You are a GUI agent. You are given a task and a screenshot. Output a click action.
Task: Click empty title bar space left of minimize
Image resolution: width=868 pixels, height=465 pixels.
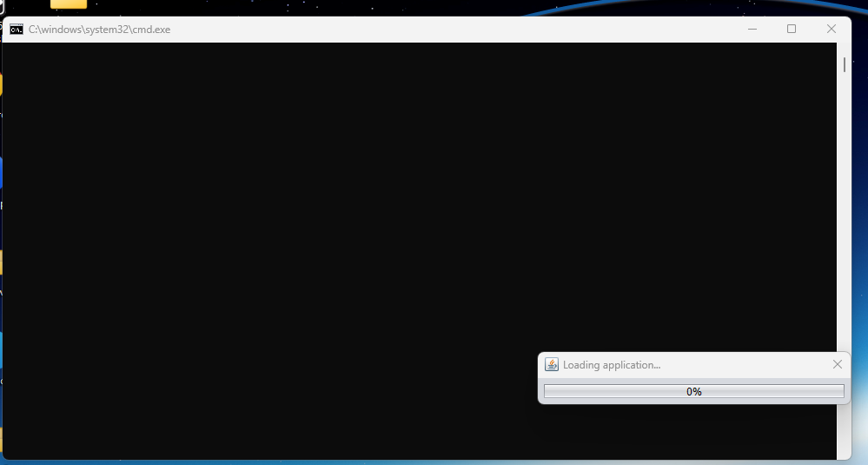pyautogui.click(x=521, y=30)
